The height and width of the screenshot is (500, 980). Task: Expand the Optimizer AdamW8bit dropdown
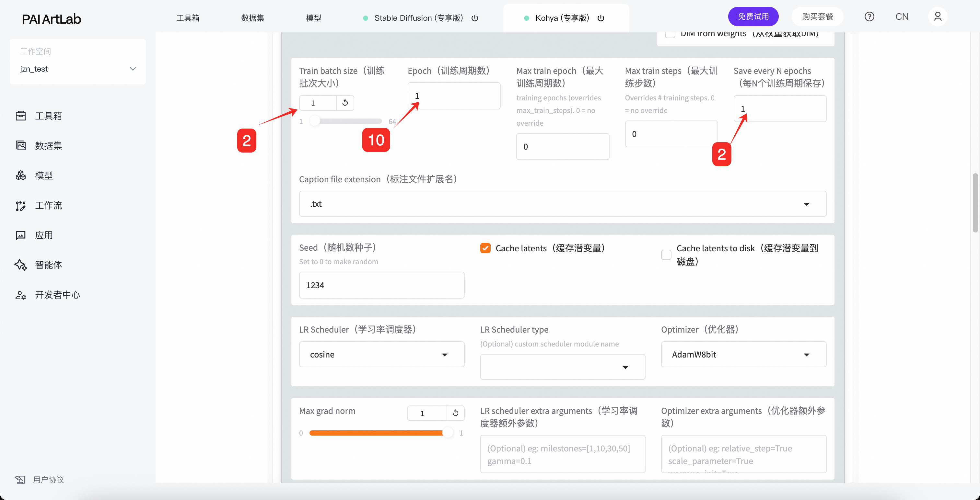tap(743, 354)
